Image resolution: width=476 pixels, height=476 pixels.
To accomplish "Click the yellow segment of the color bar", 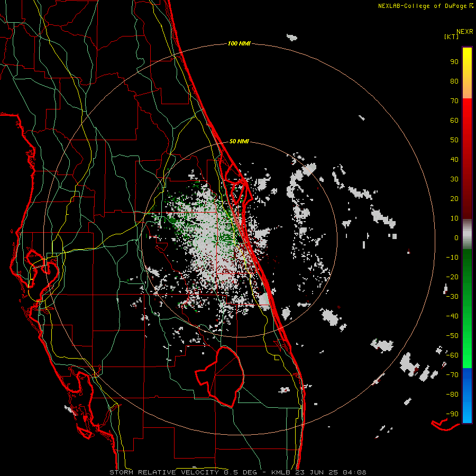I will point(467,73).
